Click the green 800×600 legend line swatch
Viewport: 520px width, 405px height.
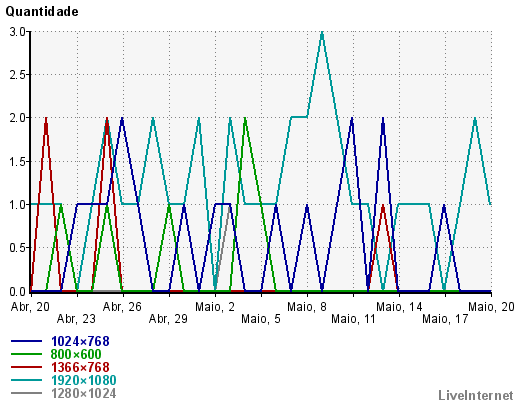pyautogui.click(x=27, y=354)
